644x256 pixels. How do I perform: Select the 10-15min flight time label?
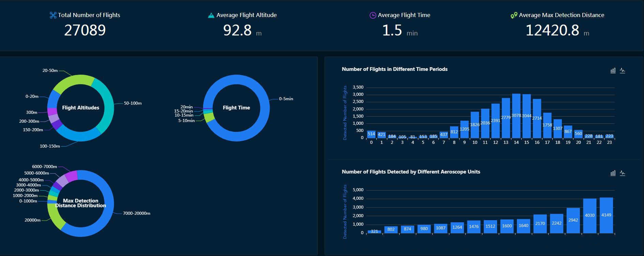click(x=184, y=115)
